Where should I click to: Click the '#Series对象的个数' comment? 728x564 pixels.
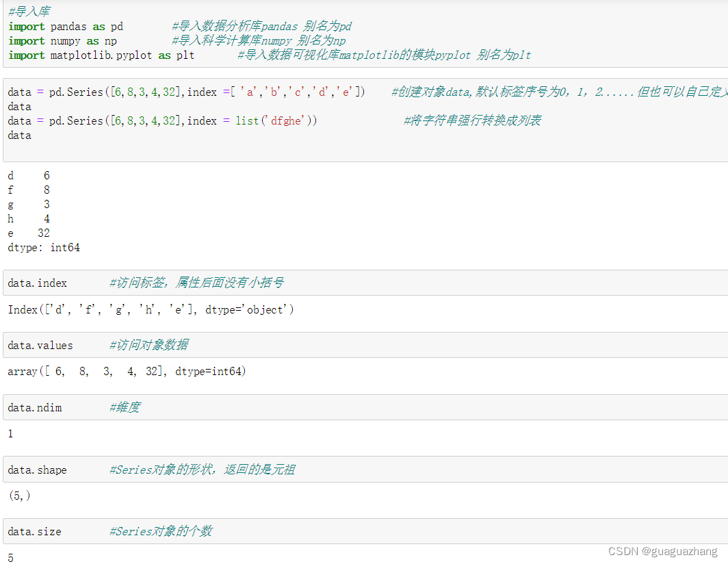(x=161, y=531)
